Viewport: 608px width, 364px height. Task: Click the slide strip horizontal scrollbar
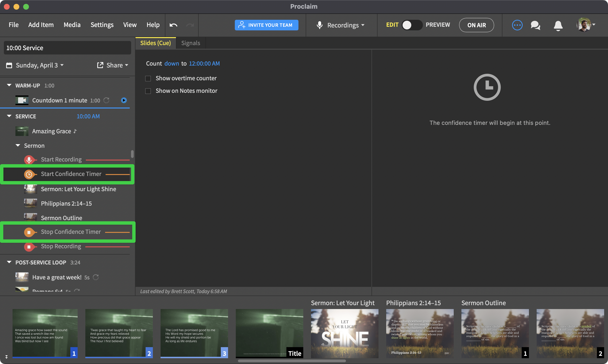coord(292,361)
